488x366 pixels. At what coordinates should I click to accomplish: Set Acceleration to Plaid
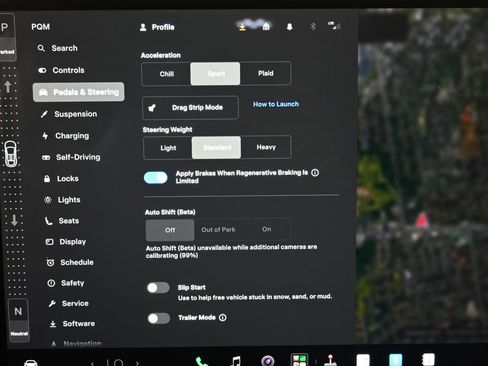click(x=265, y=73)
